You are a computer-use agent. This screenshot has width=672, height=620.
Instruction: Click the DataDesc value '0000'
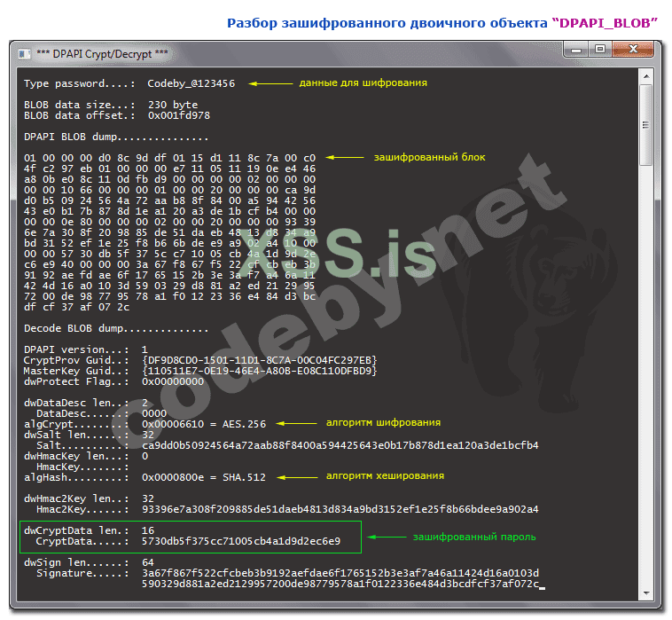tap(154, 413)
